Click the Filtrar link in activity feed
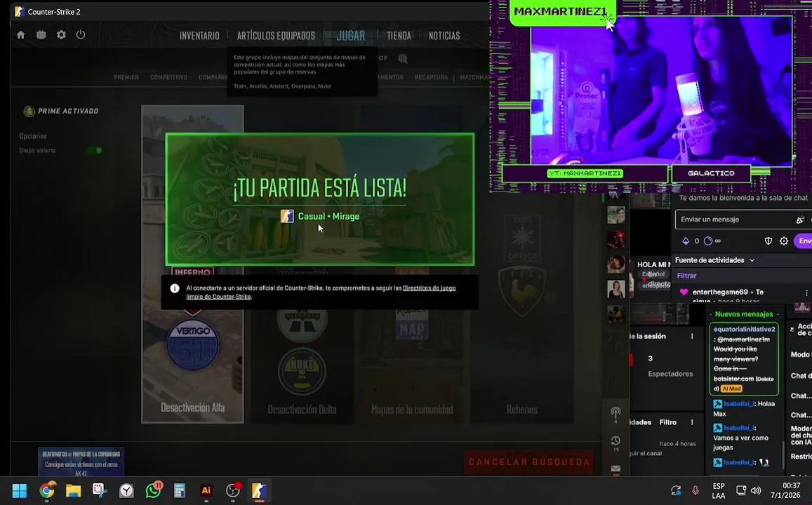The width and height of the screenshot is (812, 505). (686, 276)
